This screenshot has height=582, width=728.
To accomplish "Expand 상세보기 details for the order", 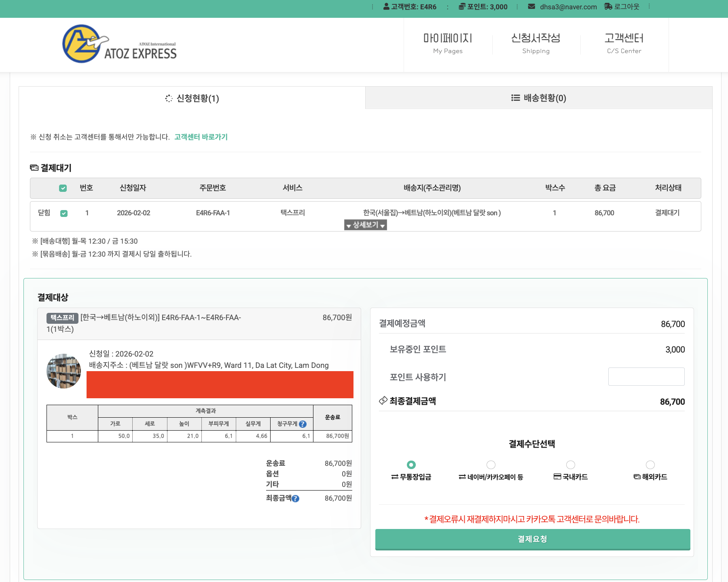I will click(366, 225).
